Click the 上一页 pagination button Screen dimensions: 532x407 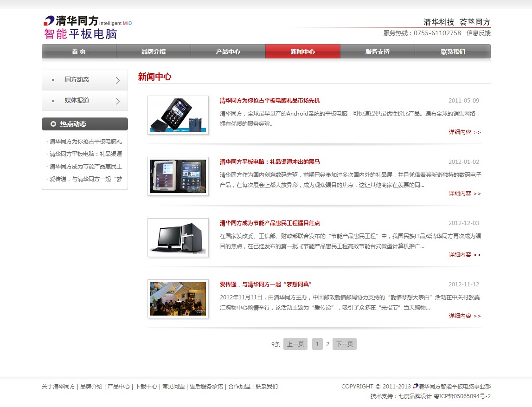[295, 344]
